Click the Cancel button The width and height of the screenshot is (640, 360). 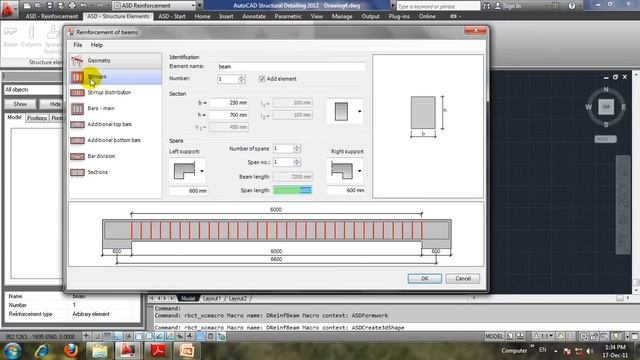click(463, 278)
